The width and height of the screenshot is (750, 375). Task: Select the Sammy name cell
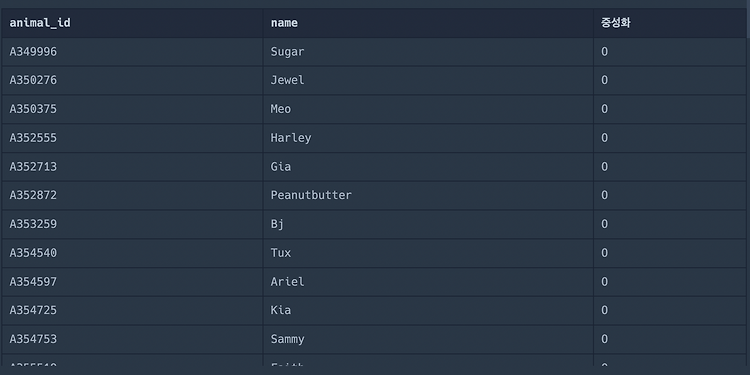428,339
